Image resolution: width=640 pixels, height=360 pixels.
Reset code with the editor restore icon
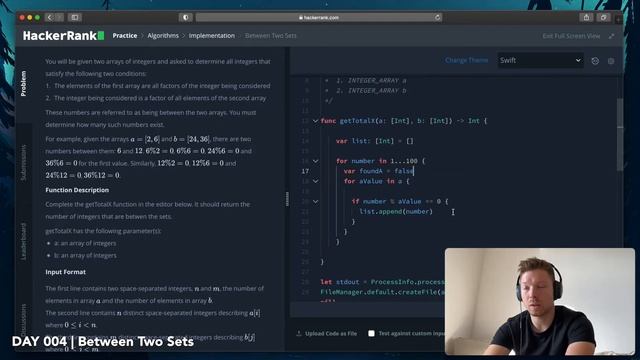click(595, 61)
